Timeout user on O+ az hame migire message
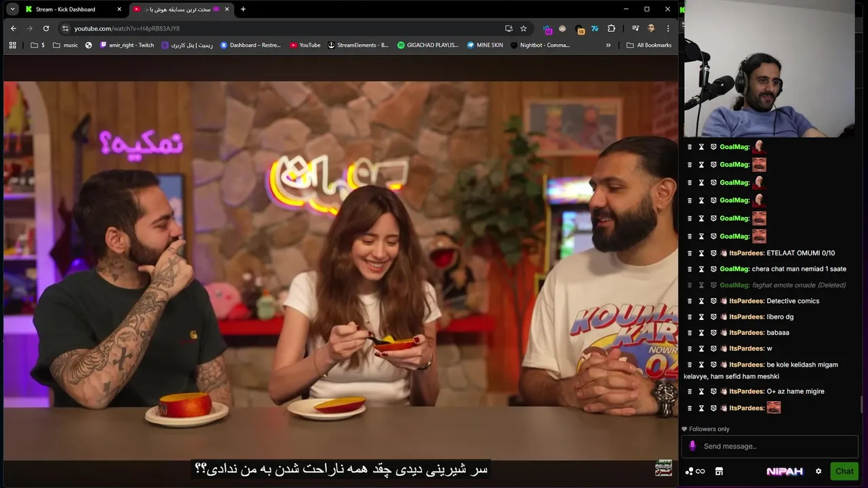Image resolution: width=868 pixels, height=488 pixels. pos(701,391)
